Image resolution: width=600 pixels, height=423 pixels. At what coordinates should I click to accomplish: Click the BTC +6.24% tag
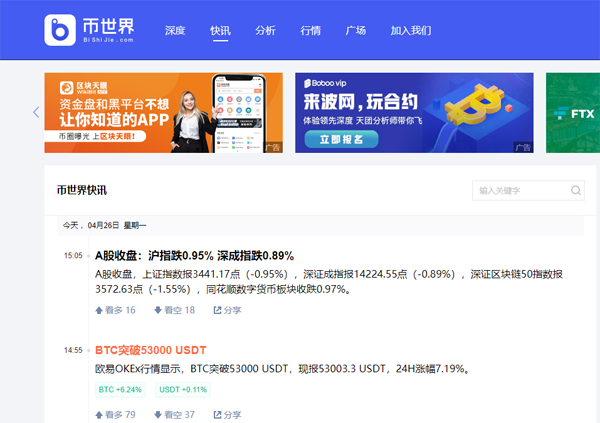(119, 389)
